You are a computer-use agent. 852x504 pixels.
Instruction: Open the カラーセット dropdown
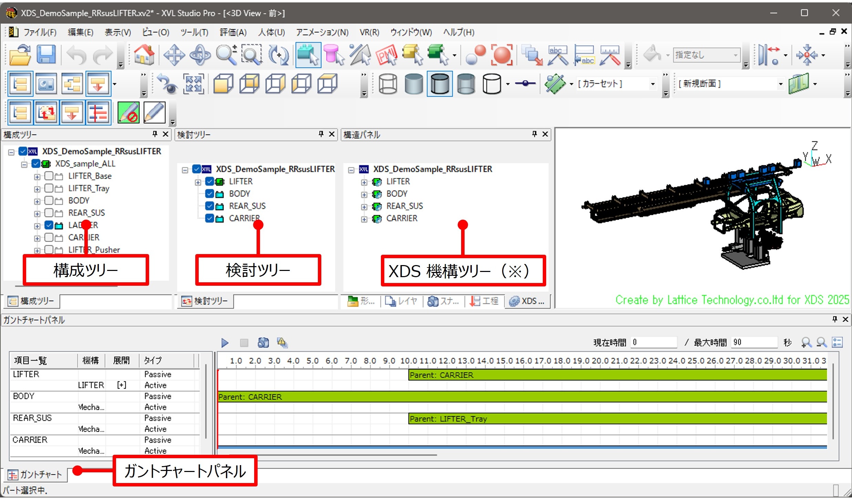click(x=652, y=84)
